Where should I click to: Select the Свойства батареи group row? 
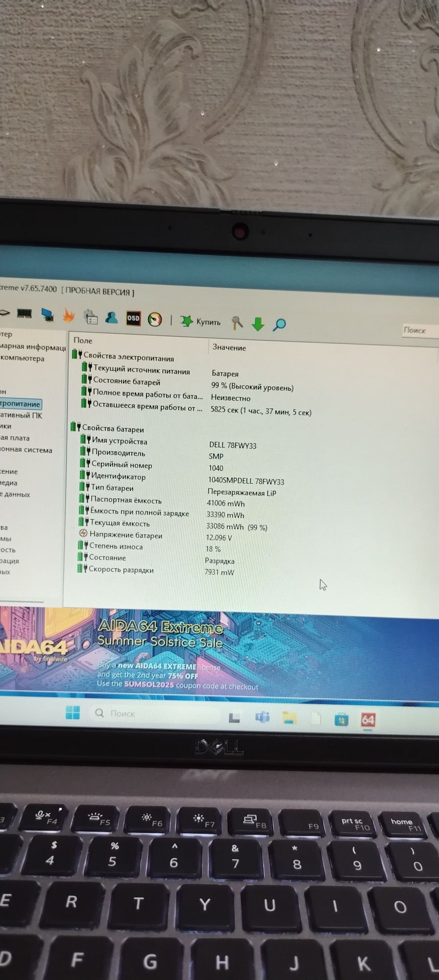(108, 428)
